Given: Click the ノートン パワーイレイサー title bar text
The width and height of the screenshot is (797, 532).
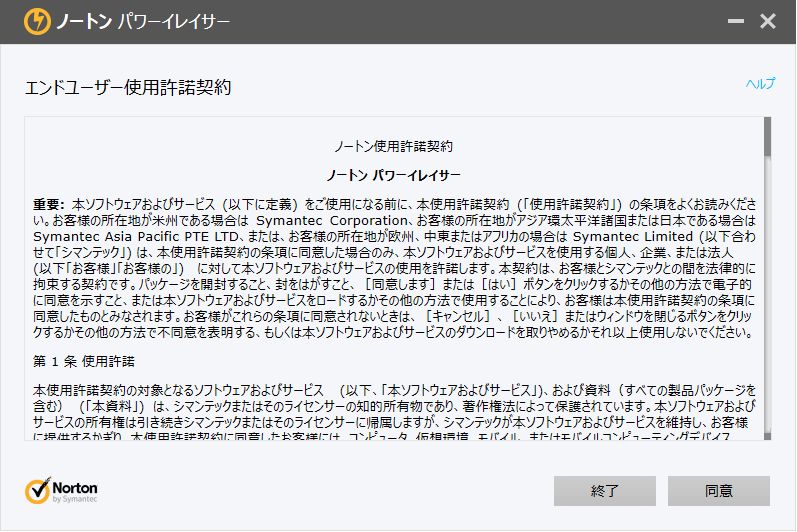Looking at the screenshot, I should pyautogui.click(x=143, y=22).
